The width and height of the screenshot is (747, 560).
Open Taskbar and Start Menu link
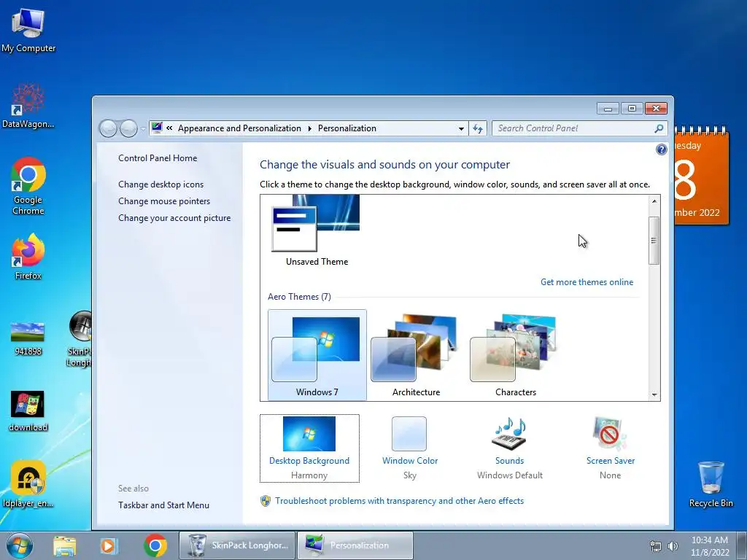(163, 505)
